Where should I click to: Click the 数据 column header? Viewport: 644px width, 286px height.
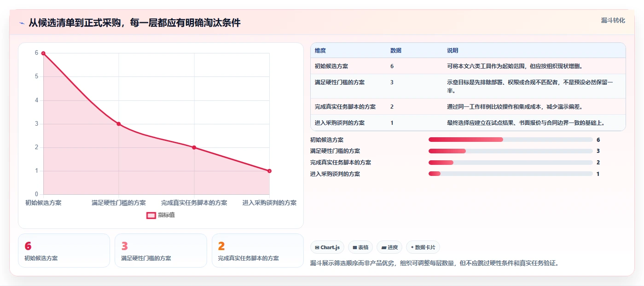(396, 51)
